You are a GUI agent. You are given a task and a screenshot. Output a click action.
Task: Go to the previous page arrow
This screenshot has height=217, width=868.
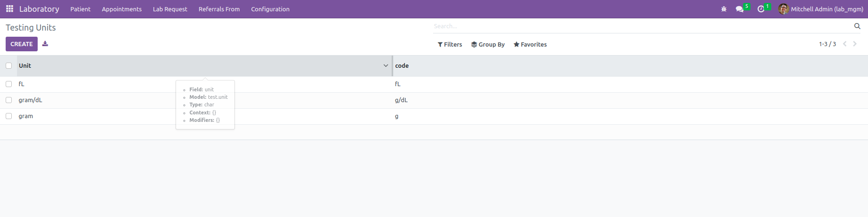pos(844,44)
